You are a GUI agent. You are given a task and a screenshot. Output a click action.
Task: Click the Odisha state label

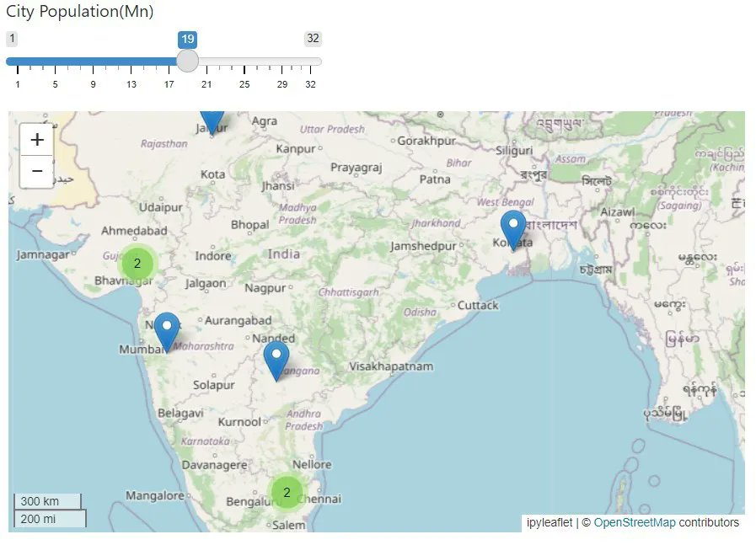(420, 313)
